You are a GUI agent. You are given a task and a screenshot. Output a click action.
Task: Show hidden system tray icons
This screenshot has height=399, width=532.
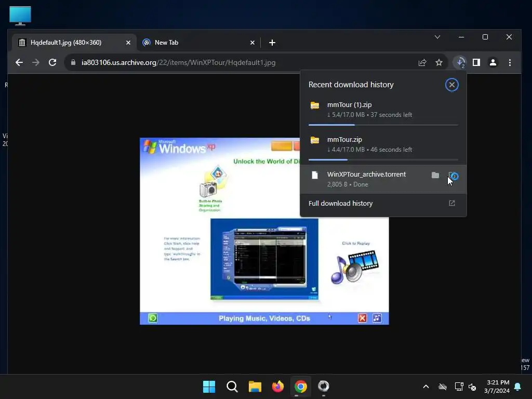[426, 387]
